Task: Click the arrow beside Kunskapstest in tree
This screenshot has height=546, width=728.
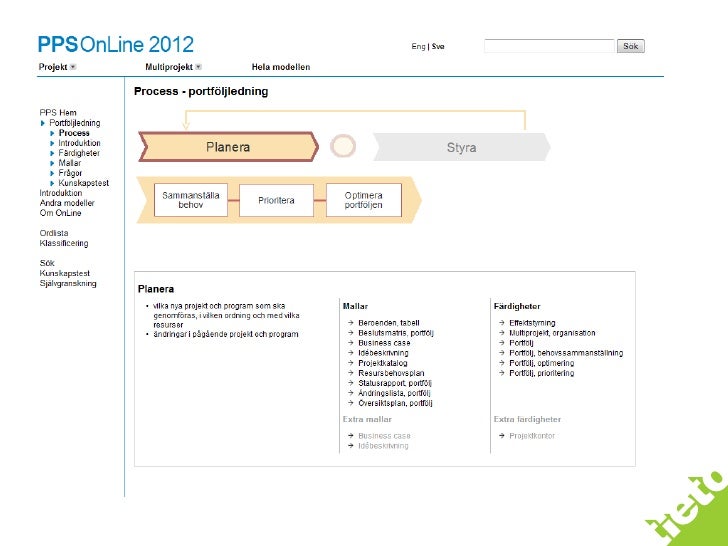Action: (52, 183)
